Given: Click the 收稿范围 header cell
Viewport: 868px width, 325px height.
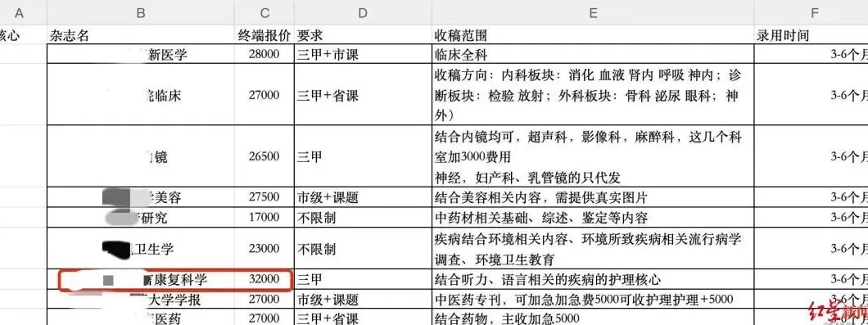Looking at the screenshot, I should [x=593, y=35].
